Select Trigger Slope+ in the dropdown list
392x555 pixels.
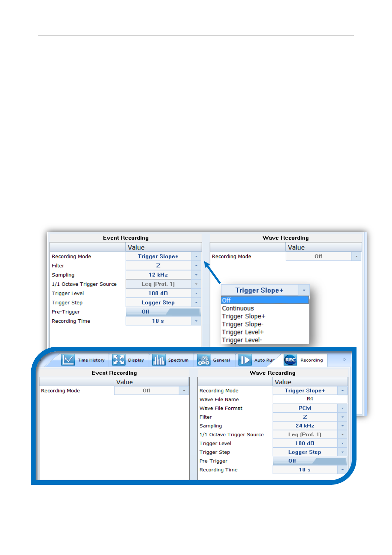click(265, 316)
